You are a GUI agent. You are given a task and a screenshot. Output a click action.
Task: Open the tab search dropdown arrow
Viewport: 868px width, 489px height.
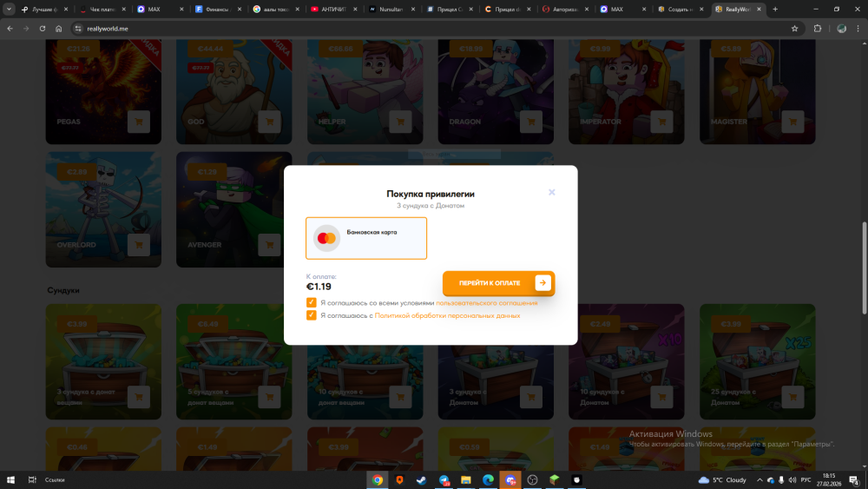9,9
